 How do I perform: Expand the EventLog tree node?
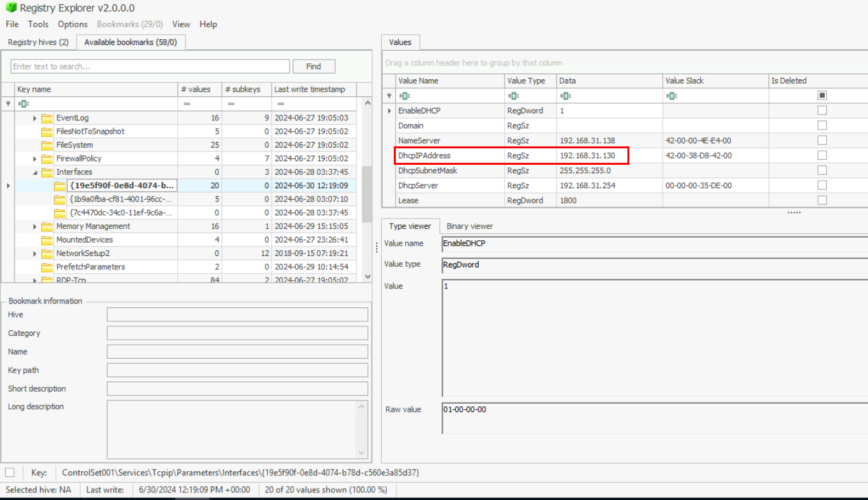tap(35, 119)
